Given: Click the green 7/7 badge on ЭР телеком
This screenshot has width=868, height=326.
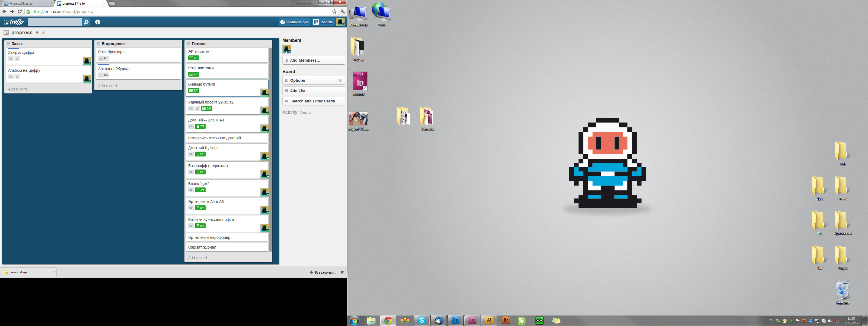Looking at the screenshot, I should pos(193,58).
